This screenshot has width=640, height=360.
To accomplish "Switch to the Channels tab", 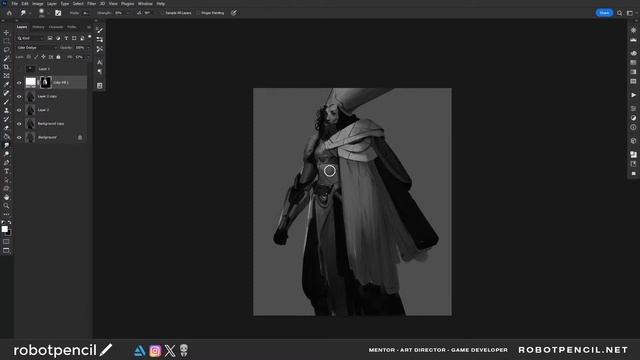I will click(56, 27).
